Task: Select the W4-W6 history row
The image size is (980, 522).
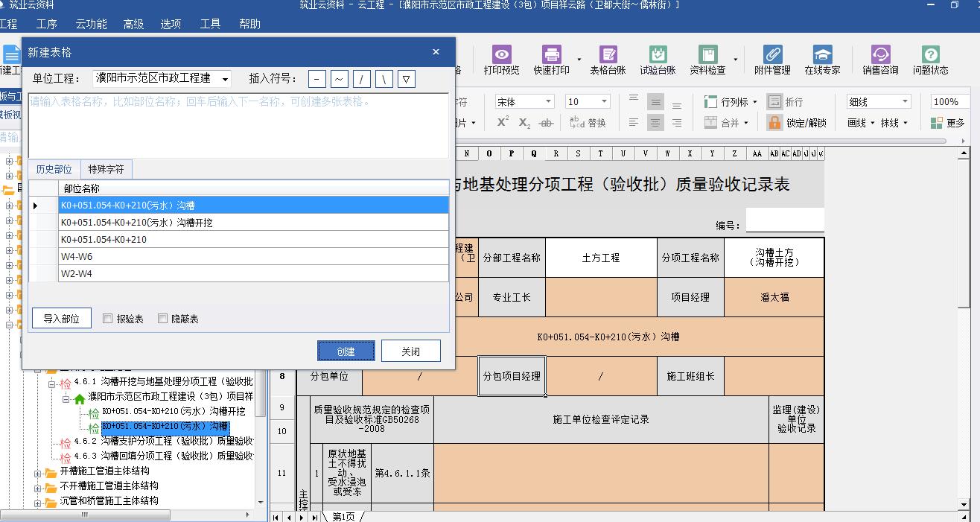Action: (x=253, y=257)
